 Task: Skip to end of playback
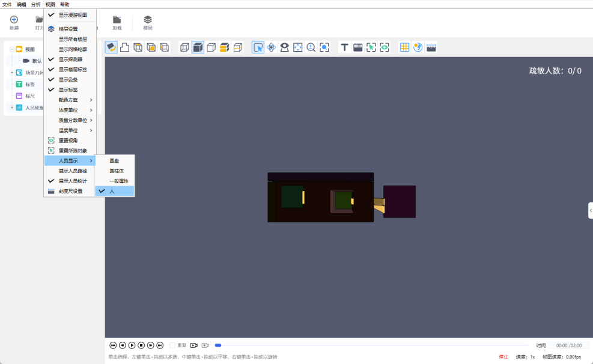click(160, 345)
